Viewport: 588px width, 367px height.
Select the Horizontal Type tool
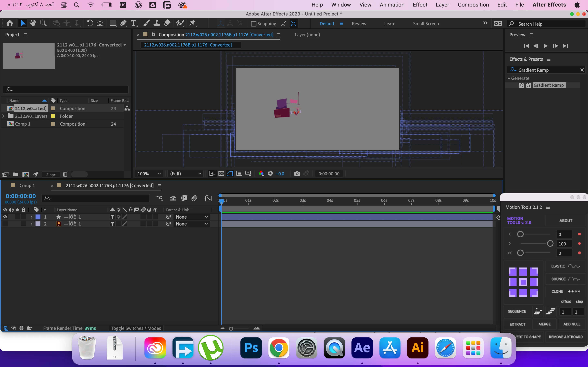point(133,23)
